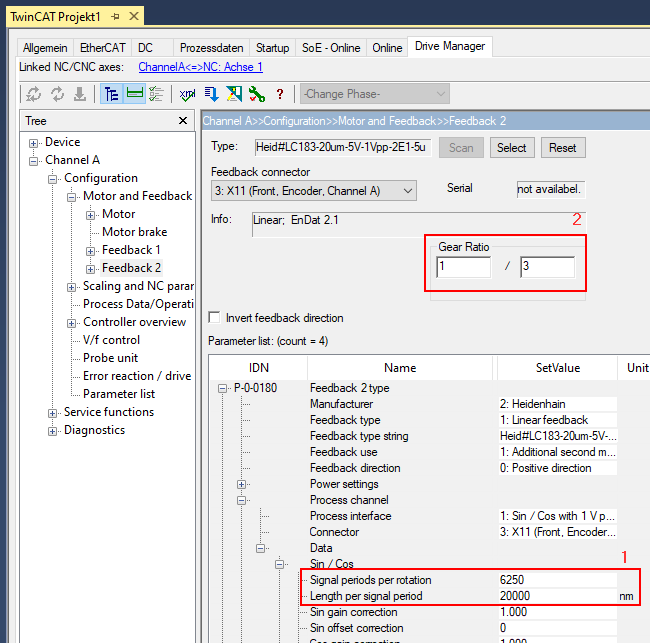Click the 6250 signal periods value

[558, 580]
